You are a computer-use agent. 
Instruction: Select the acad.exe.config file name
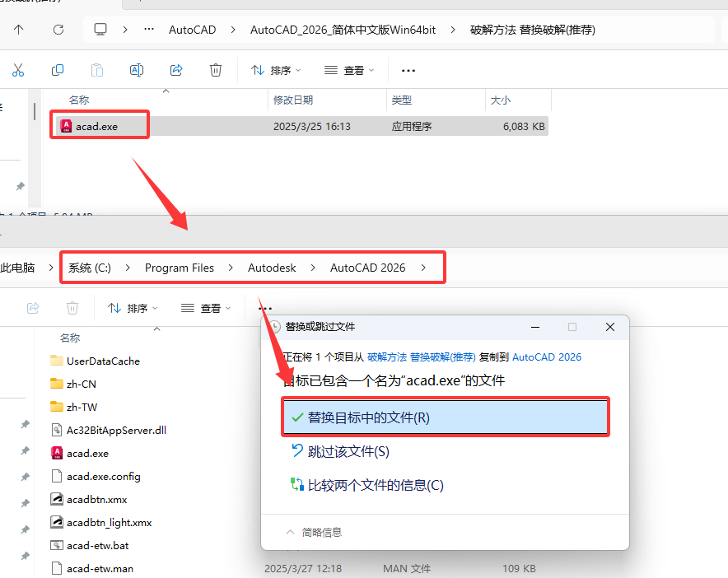pos(104,477)
